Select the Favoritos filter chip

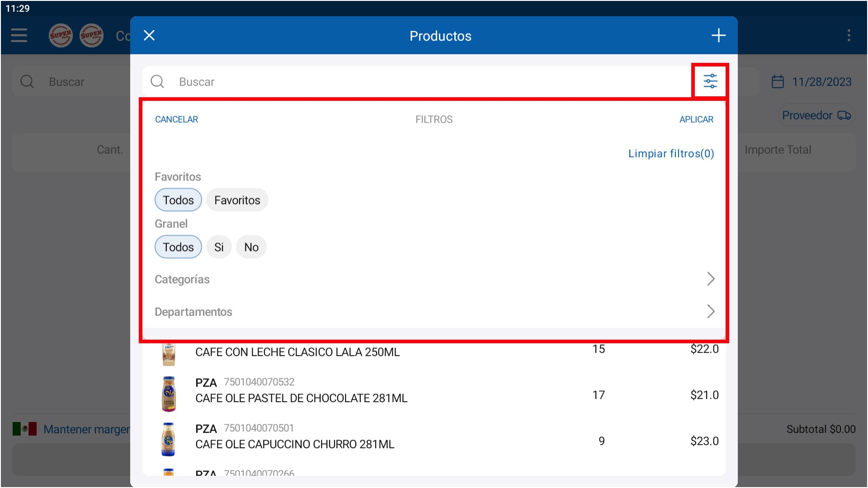237,200
